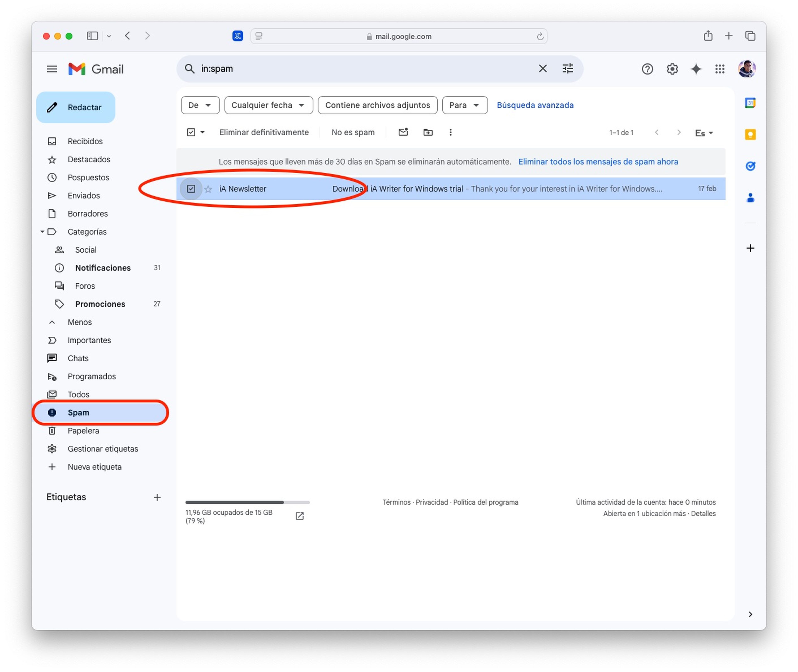Open Búsqueda avanzada link

(x=535, y=105)
